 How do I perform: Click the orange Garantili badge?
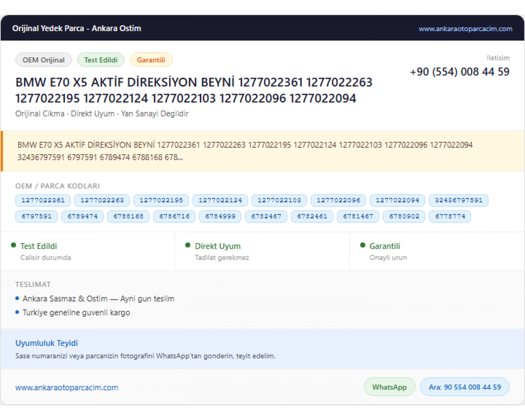pos(151,60)
